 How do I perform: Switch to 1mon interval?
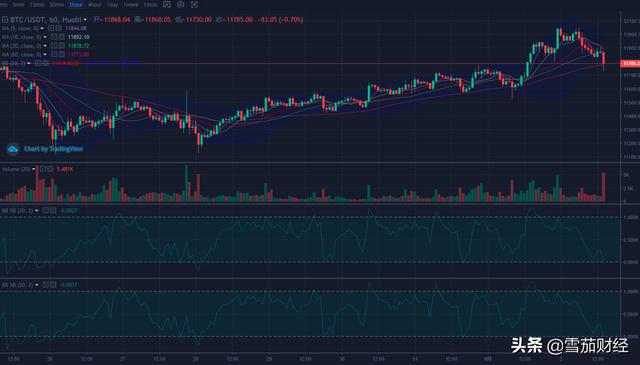click(150, 4)
